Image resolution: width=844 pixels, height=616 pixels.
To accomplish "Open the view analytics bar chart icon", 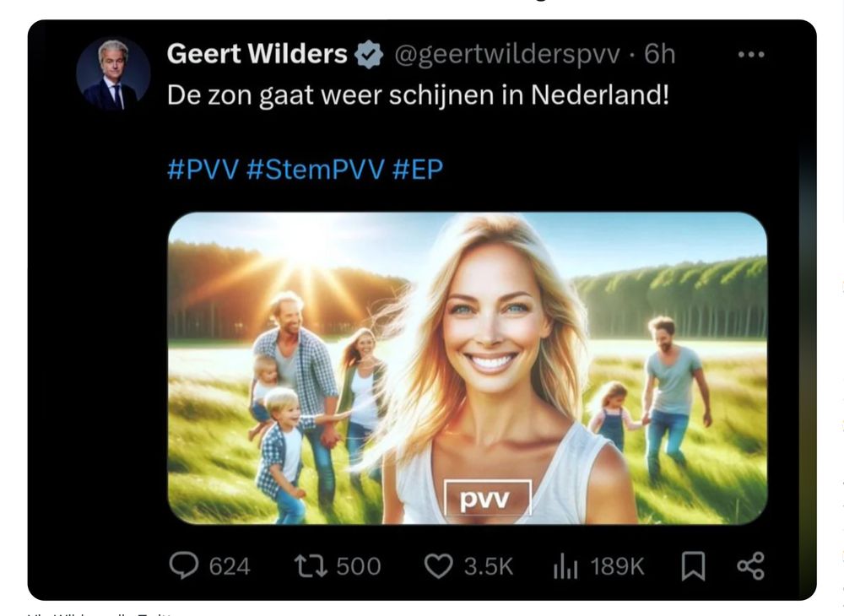I will point(565,567).
